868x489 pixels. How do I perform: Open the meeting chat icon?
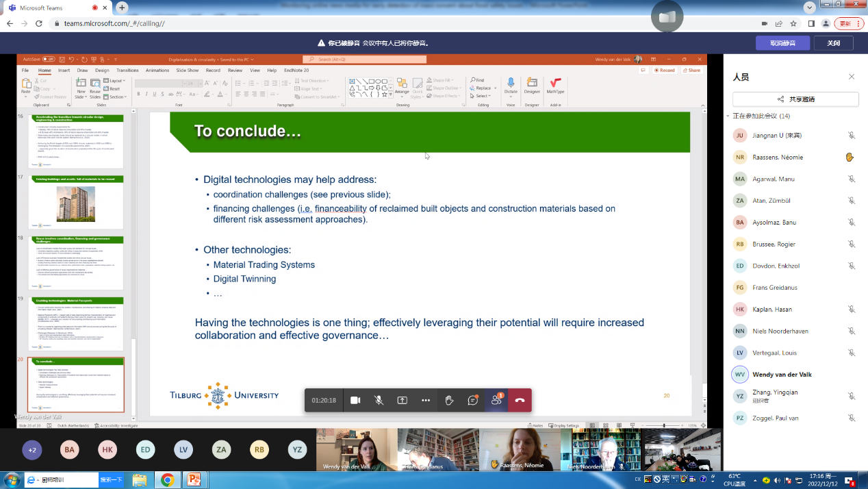tap(473, 401)
